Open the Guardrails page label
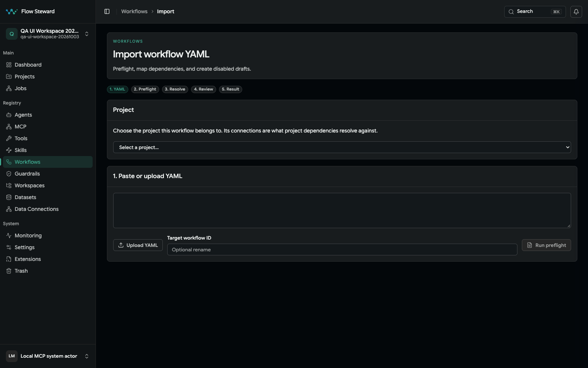Screen dimensions: 588x368 coord(27,174)
